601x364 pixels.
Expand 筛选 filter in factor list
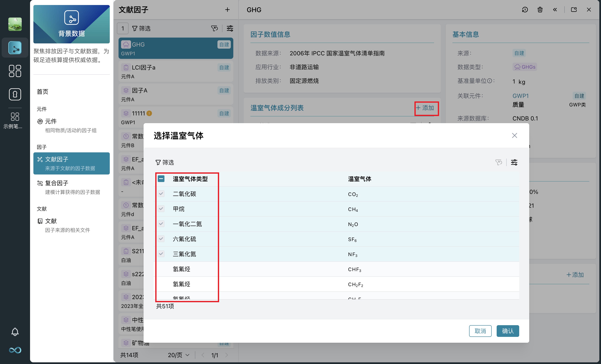[x=141, y=29]
